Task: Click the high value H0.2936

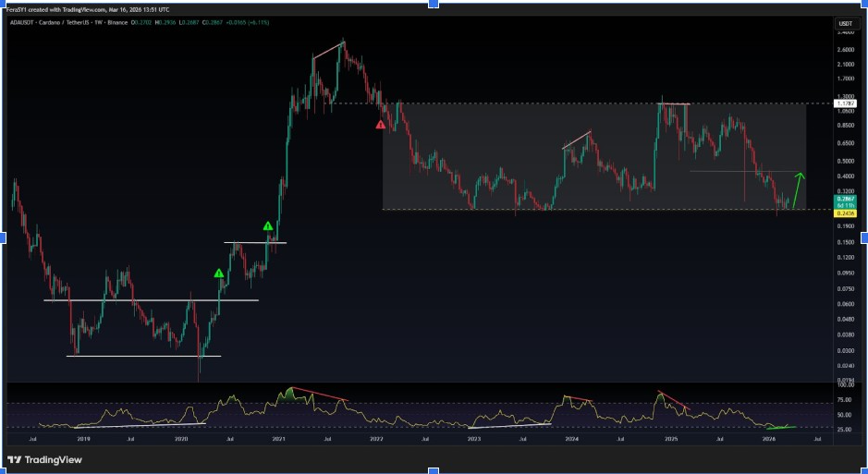Action: pyautogui.click(x=166, y=23)
